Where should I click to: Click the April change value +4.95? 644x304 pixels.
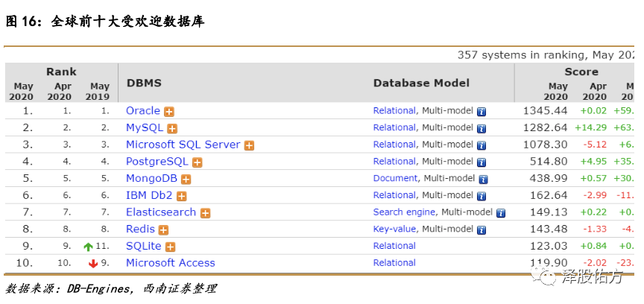click(593, 162)
